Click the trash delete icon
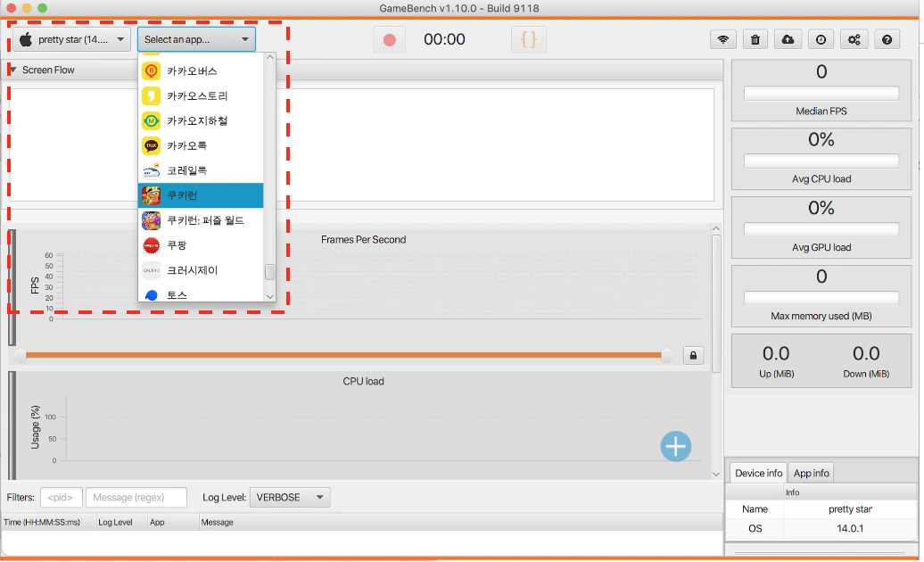The width and height of the screenshot is (924, 562). [x=755, y=39]
